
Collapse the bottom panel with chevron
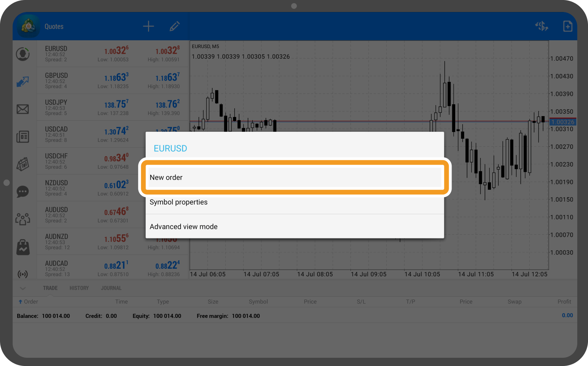[x=23, y=288]
